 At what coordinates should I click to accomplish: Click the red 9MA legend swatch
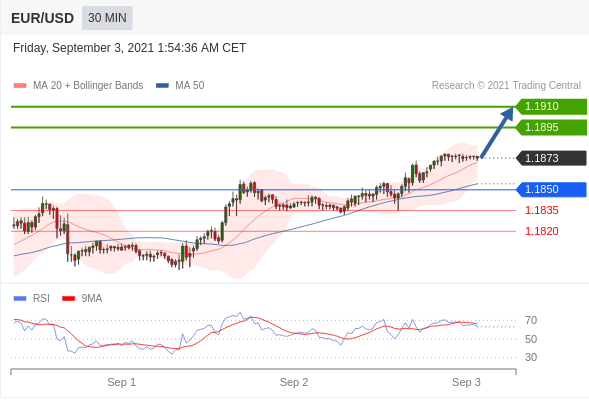pos(68,299)
